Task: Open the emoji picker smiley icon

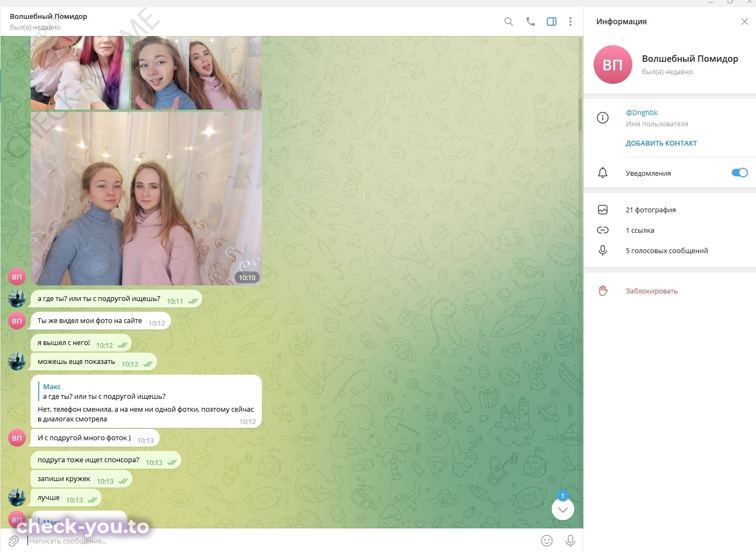Action: (x=547, y=541)
